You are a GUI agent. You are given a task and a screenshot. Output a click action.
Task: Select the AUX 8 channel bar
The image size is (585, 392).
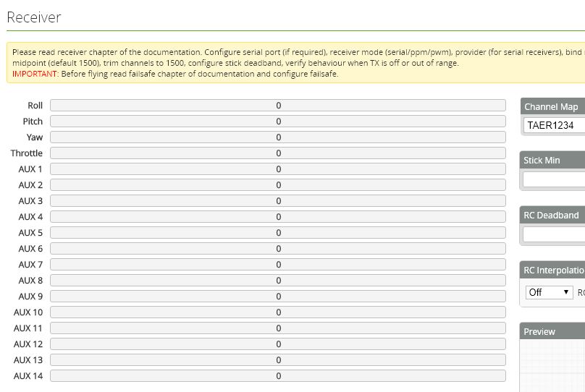pos(278,280)
